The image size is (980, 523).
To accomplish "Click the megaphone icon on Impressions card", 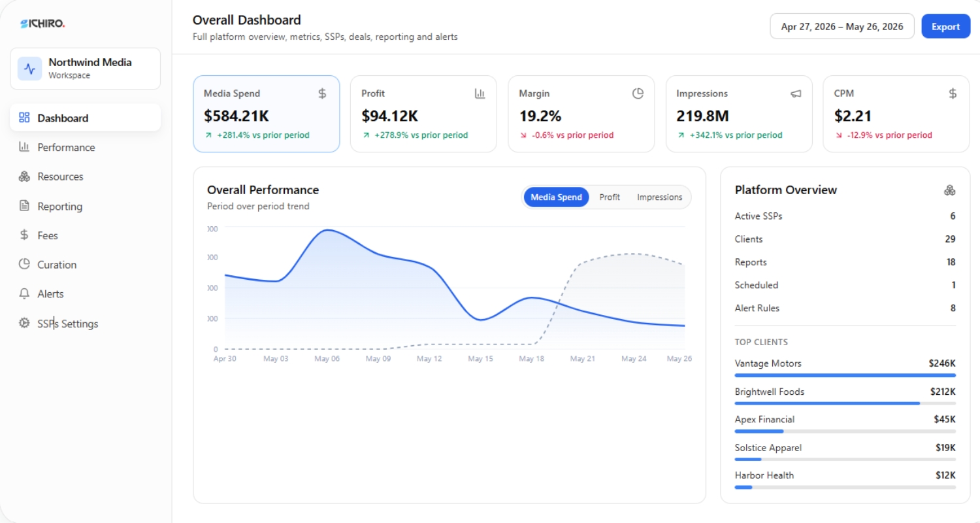I will (x=796, y=93).
